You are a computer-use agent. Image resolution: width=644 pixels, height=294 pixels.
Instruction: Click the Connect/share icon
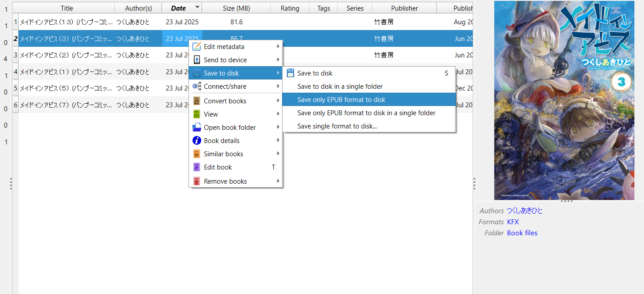tap(197, 86)
